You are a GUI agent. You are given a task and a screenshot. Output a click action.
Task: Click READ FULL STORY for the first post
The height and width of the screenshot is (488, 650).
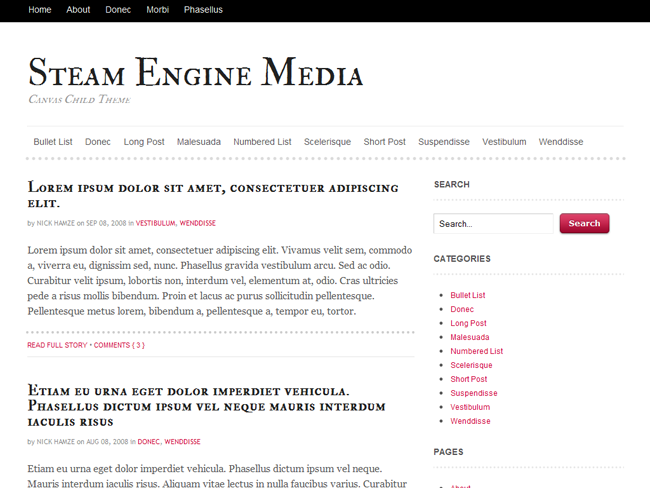57,345
